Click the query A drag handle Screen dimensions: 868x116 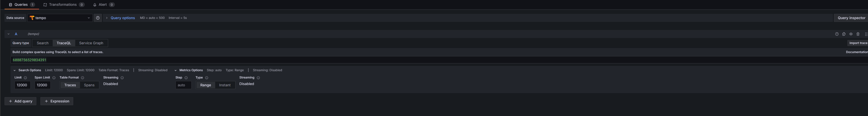tap(866, 34)
